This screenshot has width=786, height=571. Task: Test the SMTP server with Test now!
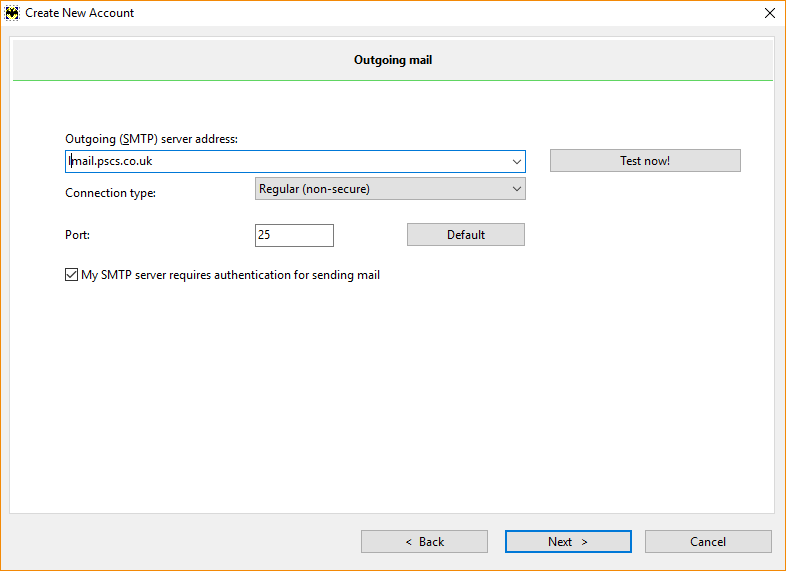(x=645, y=161)
